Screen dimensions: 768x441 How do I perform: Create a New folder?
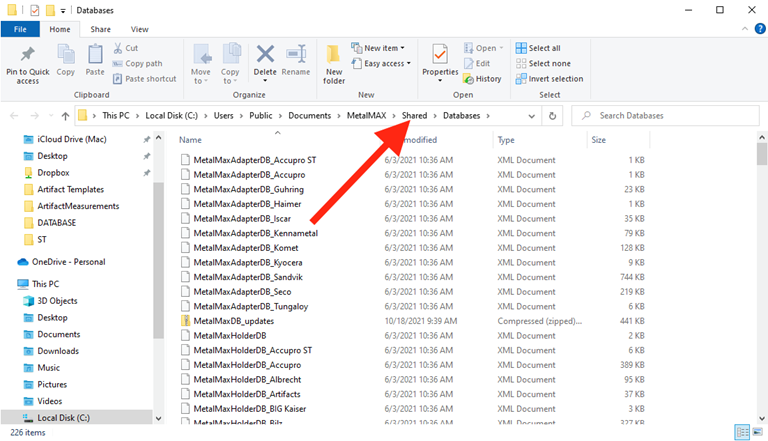334,65
